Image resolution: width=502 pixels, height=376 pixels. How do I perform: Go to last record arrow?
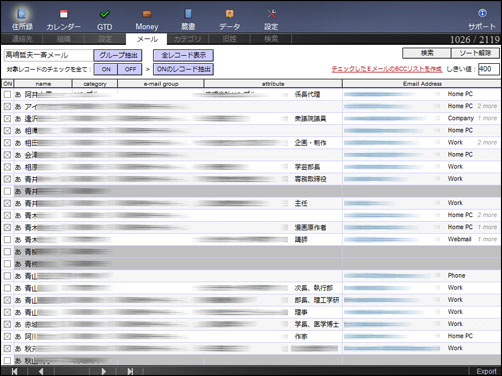(x=130, y=371)
